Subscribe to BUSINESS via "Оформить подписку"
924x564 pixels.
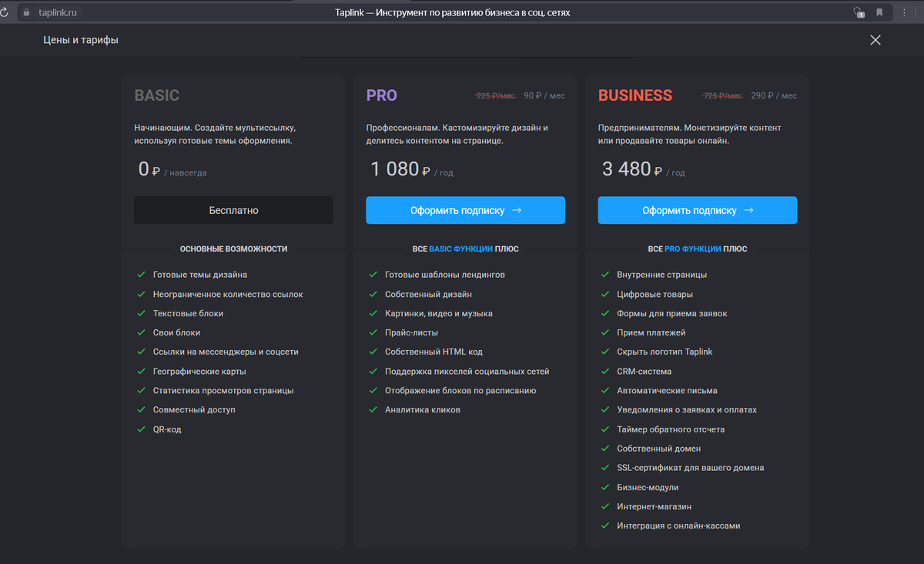pos(697,209)
